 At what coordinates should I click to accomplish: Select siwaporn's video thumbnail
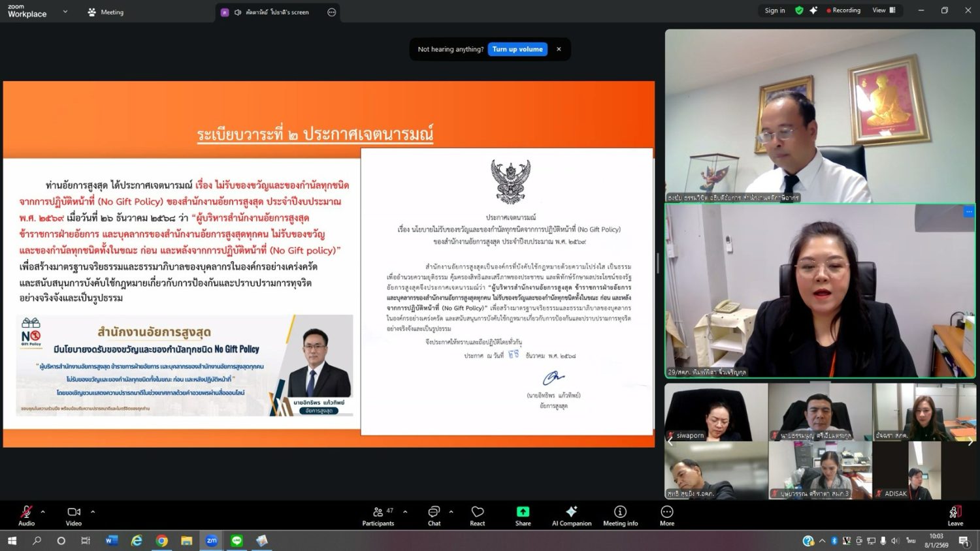pos(716,412)
